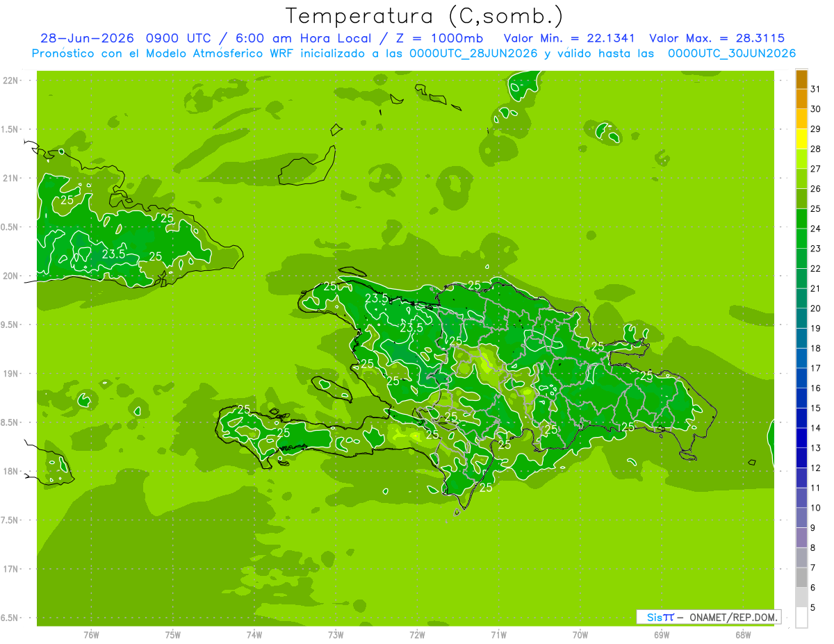Image resolution: width=834 pixels, height=644 pixels.
Task: Click the "0000UTC_30JUN2026" valid-until time
Action: 732,53
